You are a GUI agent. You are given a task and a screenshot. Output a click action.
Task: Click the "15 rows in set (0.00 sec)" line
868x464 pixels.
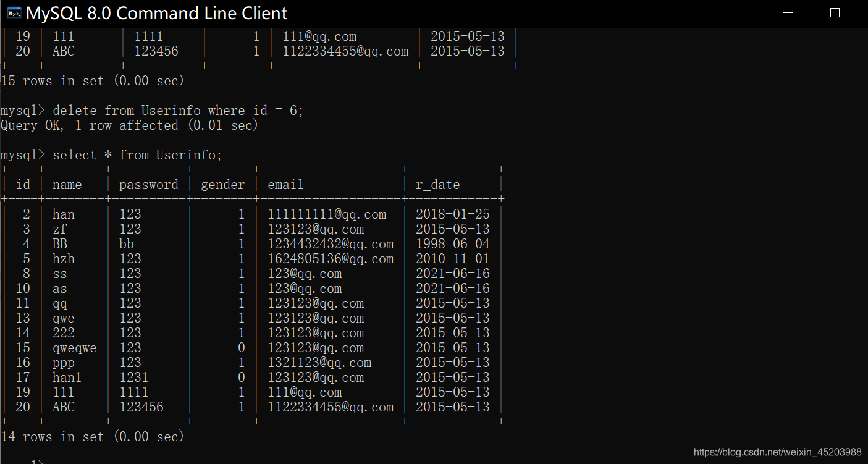point(93,81)
